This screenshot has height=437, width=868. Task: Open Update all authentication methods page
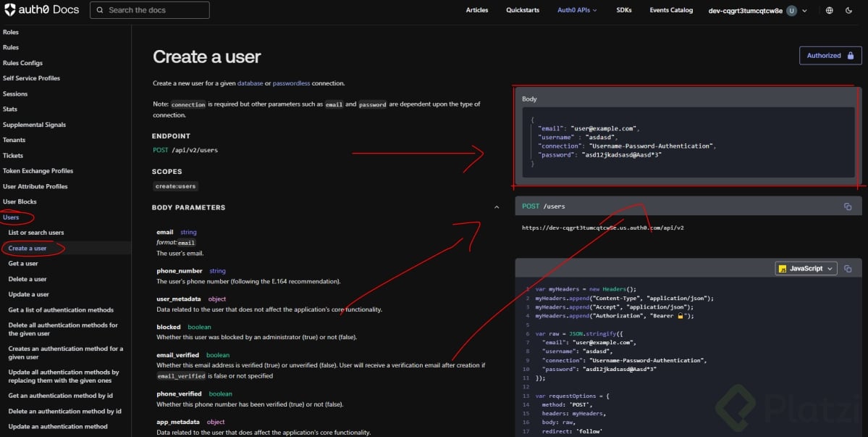(64, 376)
